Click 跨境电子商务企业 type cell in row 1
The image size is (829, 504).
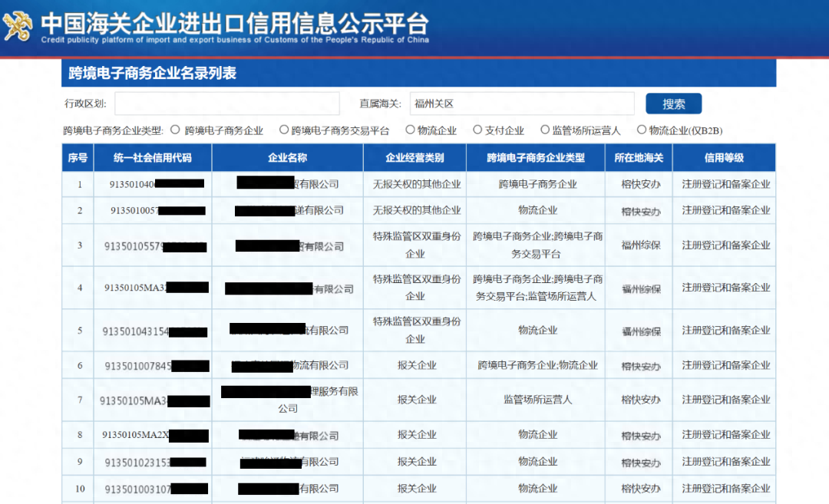(x=537, y=184)
